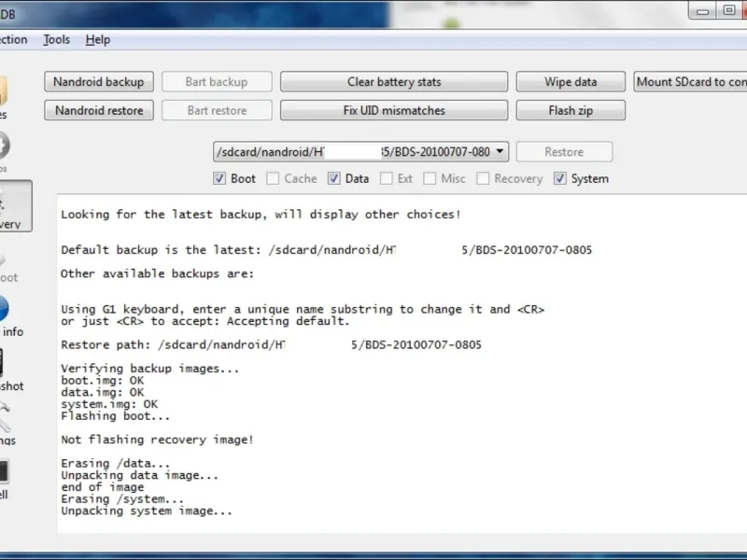Open the gear Apps sidebar item
Image resolution: width=747 pixels, height=560 pixels.
click(x=5, y=152)
